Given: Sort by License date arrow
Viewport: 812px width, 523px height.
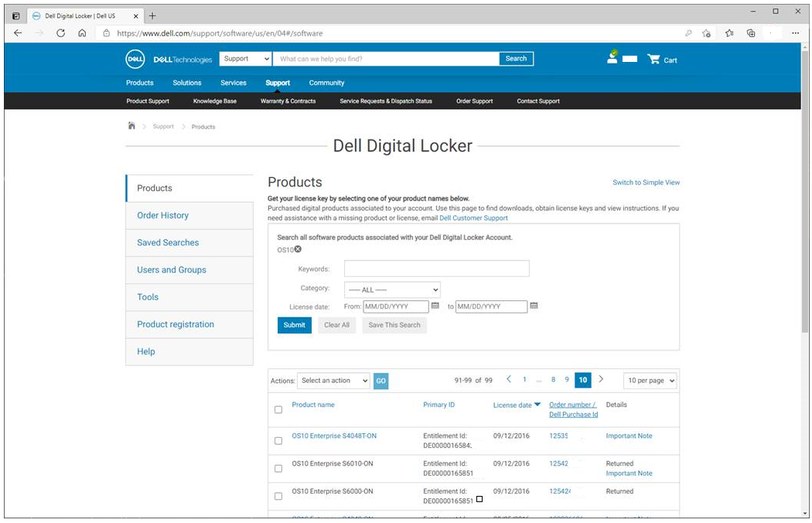Looking at the screenshot, I should click(537, 405).
